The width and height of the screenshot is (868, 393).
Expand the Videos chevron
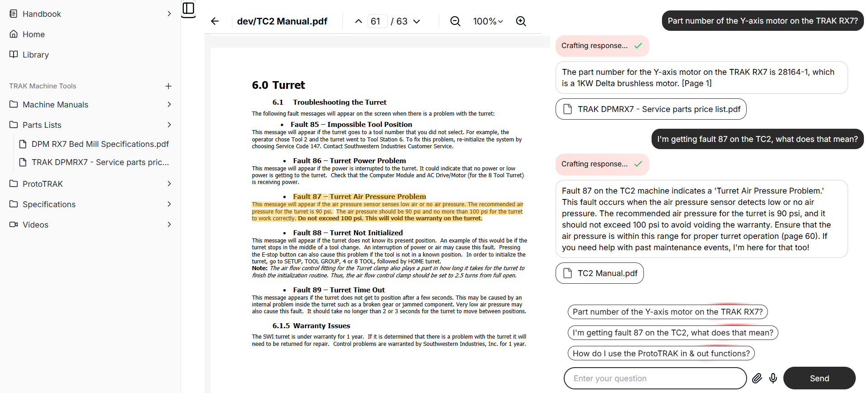169,224
